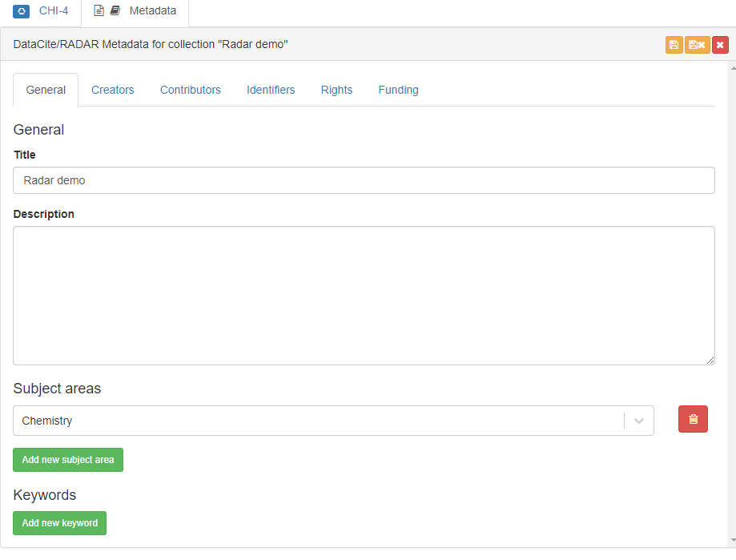Click the vertical scrollbar on the right

point(731,304)
